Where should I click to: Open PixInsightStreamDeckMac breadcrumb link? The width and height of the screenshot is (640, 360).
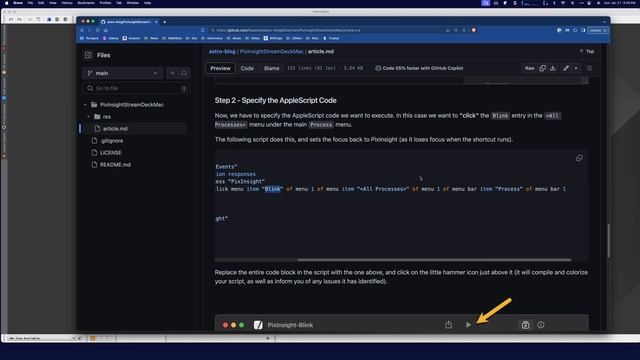point(271,51)
